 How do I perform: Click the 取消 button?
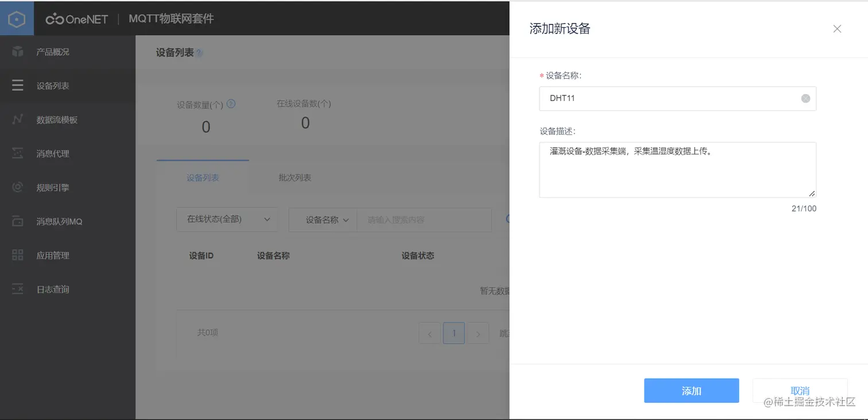tap(800, 391)
